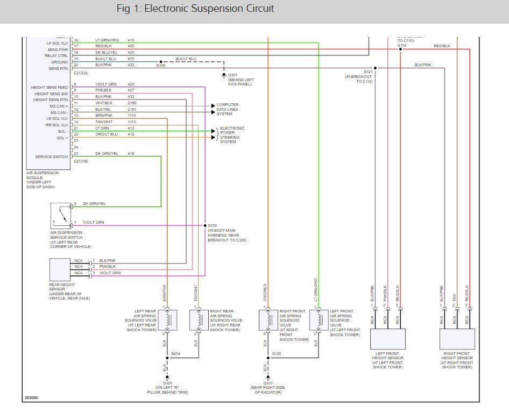Click splice point S119 dot

(400, 49)
